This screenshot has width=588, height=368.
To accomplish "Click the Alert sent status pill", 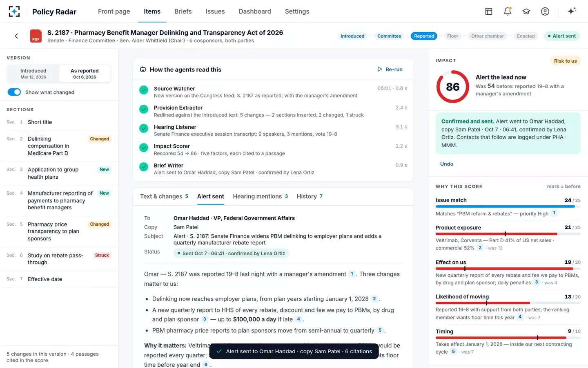I will coord(561,36).
